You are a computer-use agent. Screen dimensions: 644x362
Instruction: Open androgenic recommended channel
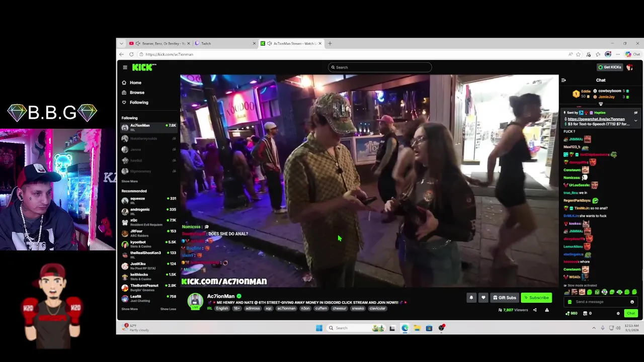(x=149, y=211)
